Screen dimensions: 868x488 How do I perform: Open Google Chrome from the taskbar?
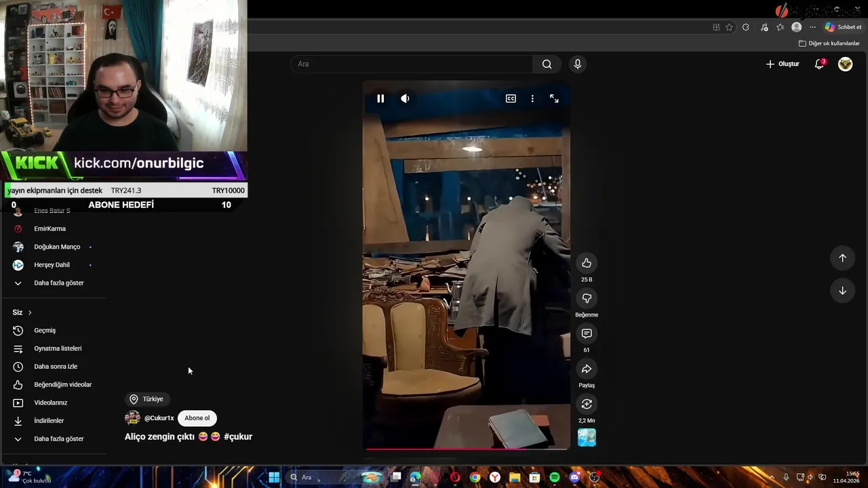[x=475, y=477]
